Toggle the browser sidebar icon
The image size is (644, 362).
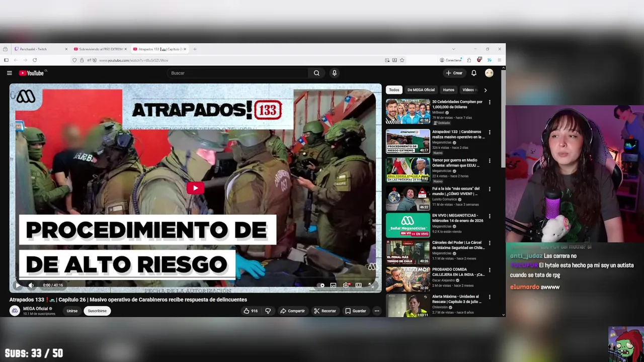[6, 60]
